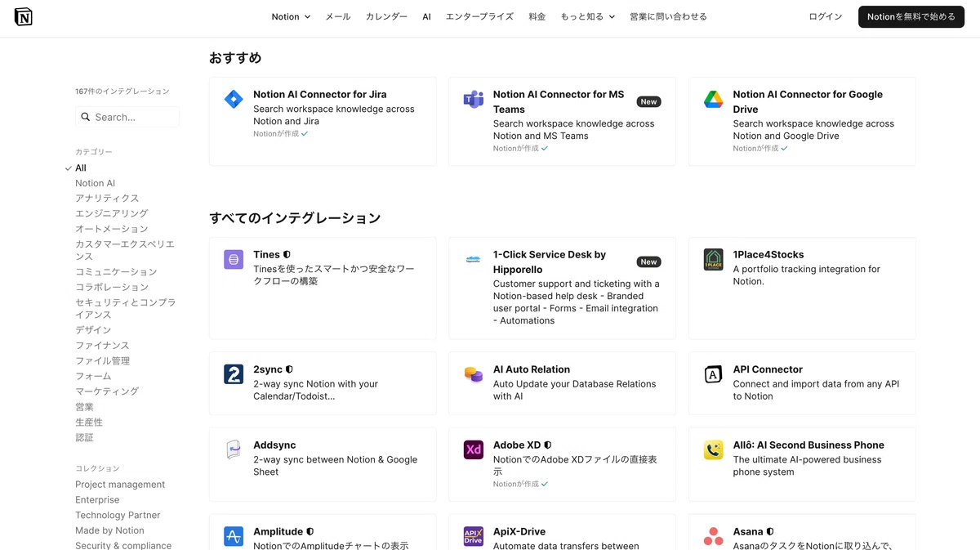This screenshot has height=550, width=980.
Task: Click the ログイン link
Action: 826,16
